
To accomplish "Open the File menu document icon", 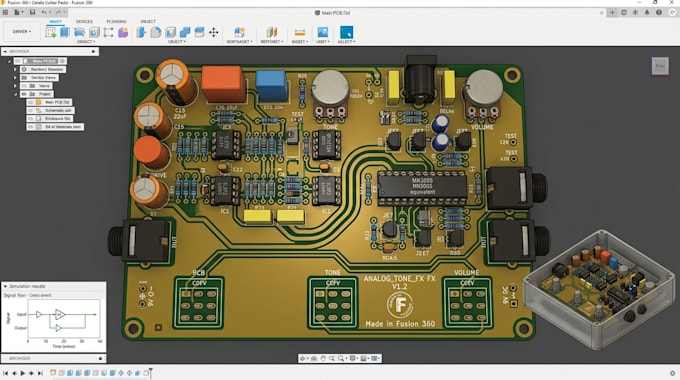I will (18, 13).
